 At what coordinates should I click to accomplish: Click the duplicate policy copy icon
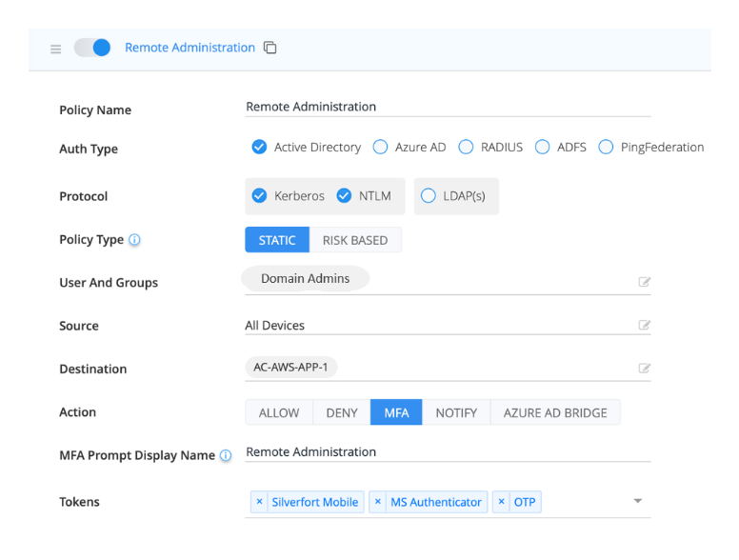pyautogui.click(x=270, y=48)
